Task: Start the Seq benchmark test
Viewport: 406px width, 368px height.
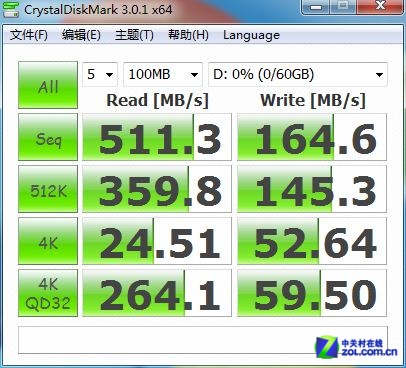Action: [x=48, y=137]
